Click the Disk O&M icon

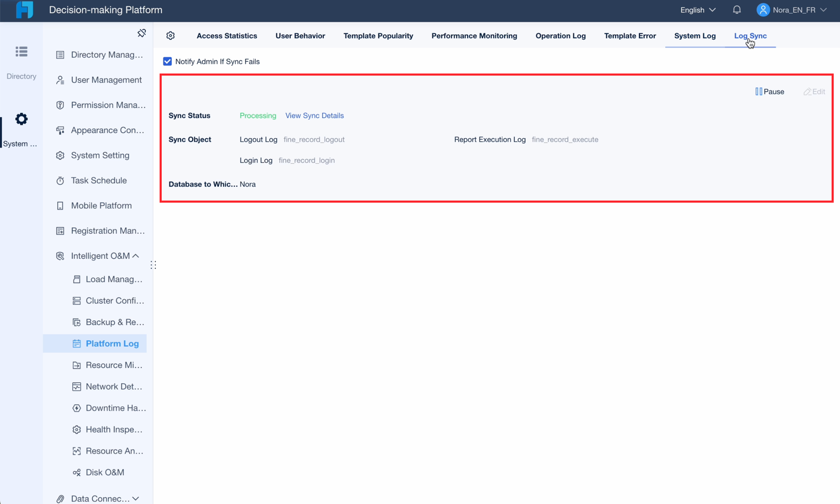[x=77, y=472]
